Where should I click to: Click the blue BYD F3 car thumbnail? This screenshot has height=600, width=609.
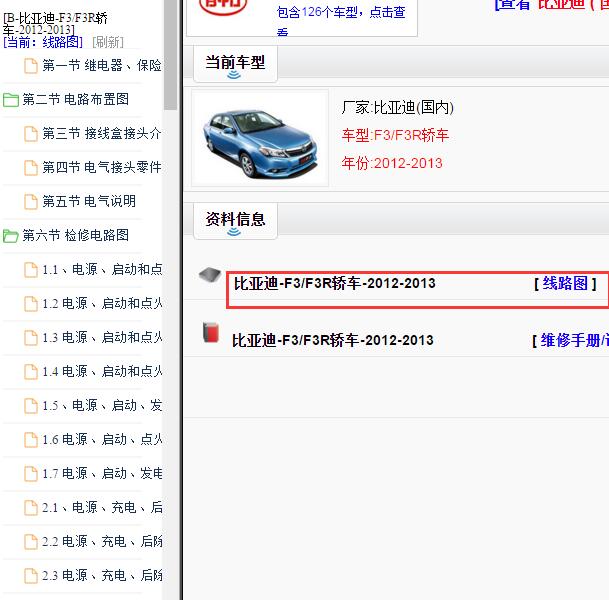pos(260,138)
